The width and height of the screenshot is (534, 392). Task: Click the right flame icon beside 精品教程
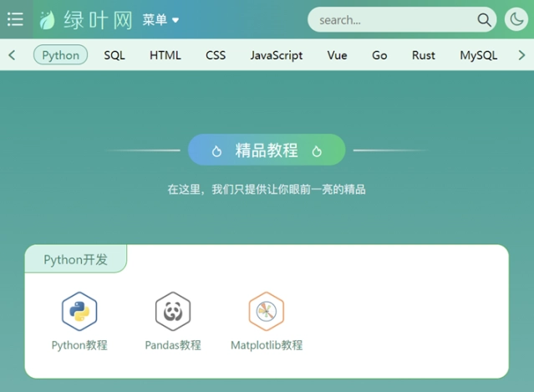(317, 151)
